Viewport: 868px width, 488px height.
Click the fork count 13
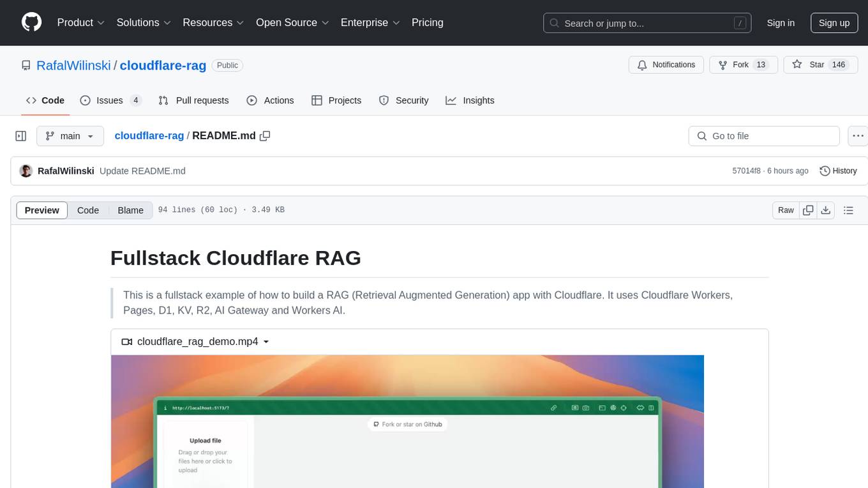pyautogui.click(x=760, y=65)
